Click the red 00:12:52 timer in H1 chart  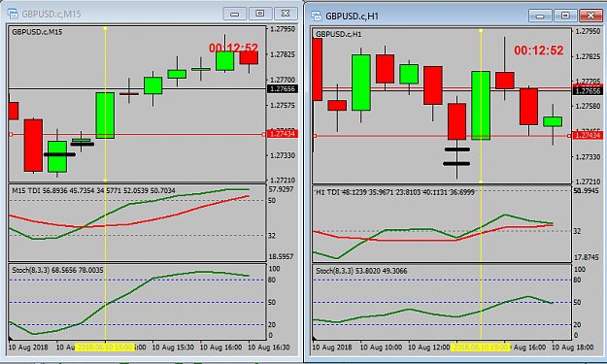coord(538,50)
